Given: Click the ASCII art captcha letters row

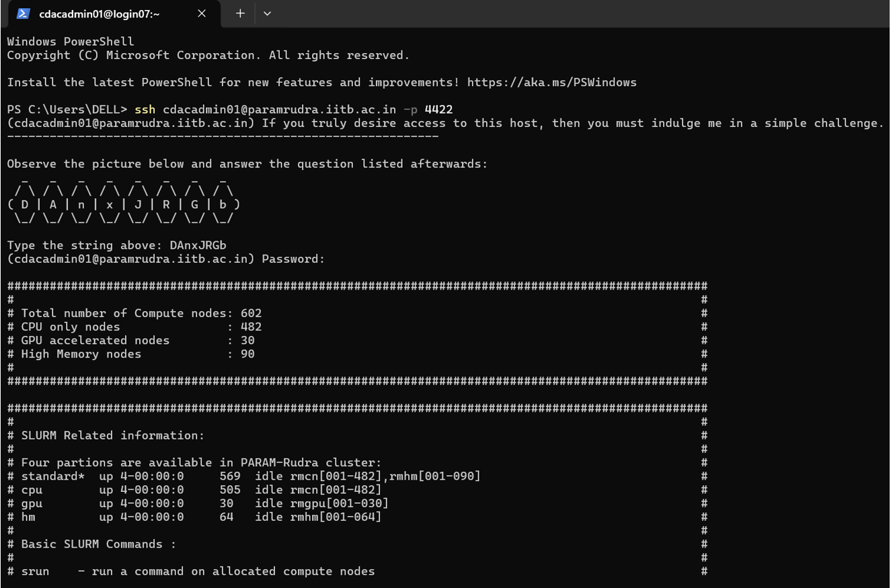Looking at the screenshot, I should coord(124,204).
